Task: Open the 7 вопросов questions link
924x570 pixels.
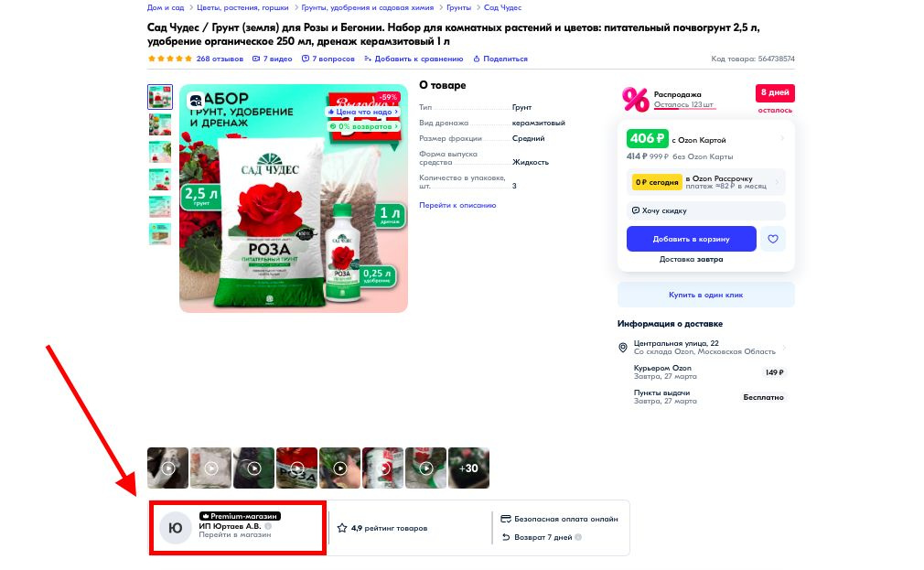Action: 328,59
